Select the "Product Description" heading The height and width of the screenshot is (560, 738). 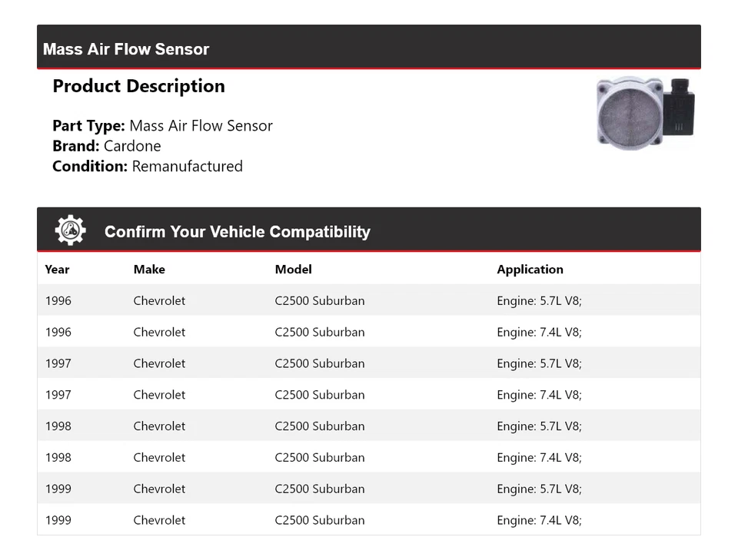point(138,86)
